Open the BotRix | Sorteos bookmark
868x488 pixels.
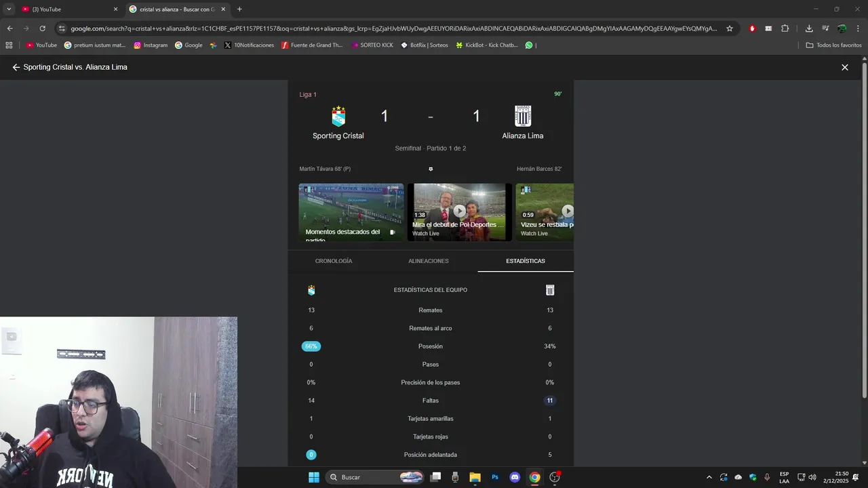tap(425, 45)
